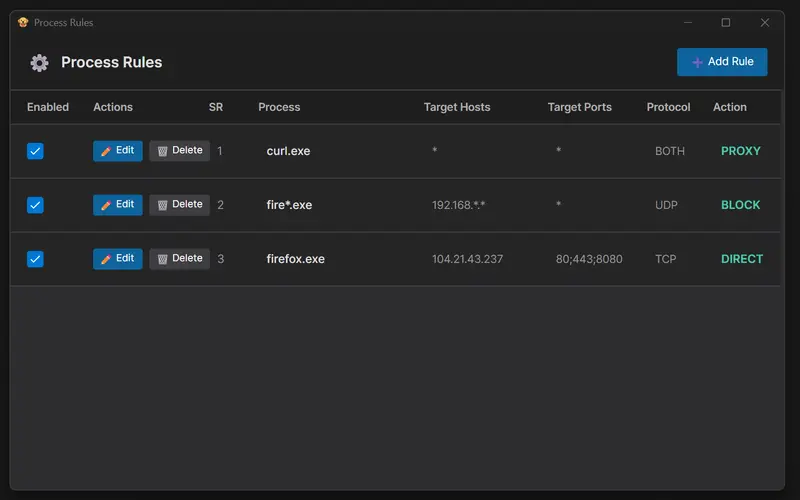Maximize the Process Rules window
This screenshot has width=800, height=500.
pyautogui.click(x=726, y=22)
